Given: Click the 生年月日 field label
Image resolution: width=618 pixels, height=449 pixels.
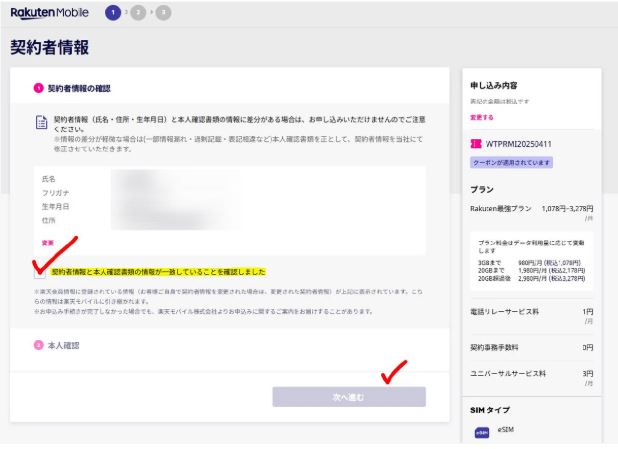Looking at the screenshot, I should pyautogui.click(x=55, y=207).
